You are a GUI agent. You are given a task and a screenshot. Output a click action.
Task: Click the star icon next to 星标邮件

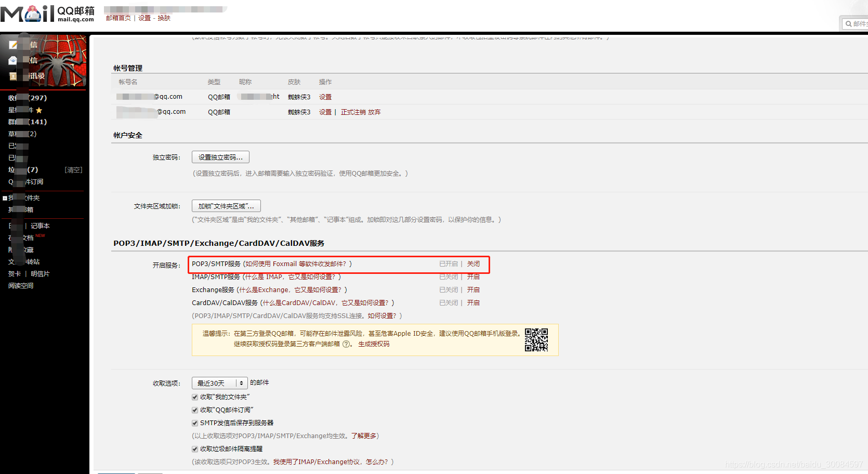click(40, 110)
